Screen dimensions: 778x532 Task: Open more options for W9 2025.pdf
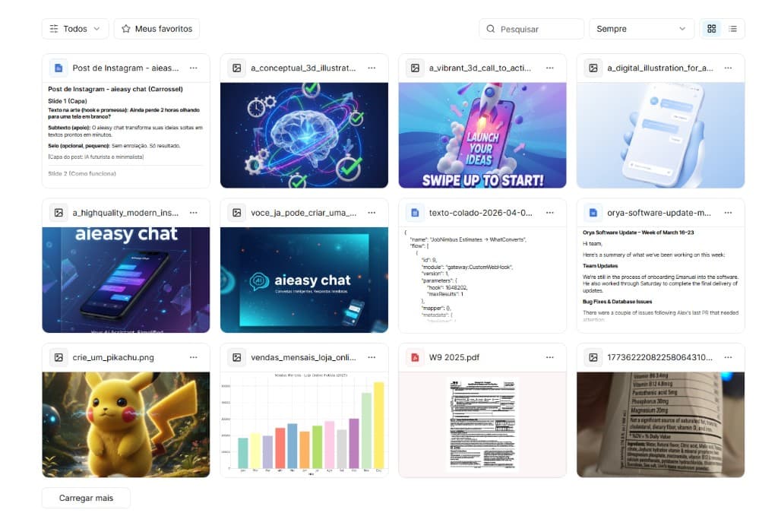550,357
